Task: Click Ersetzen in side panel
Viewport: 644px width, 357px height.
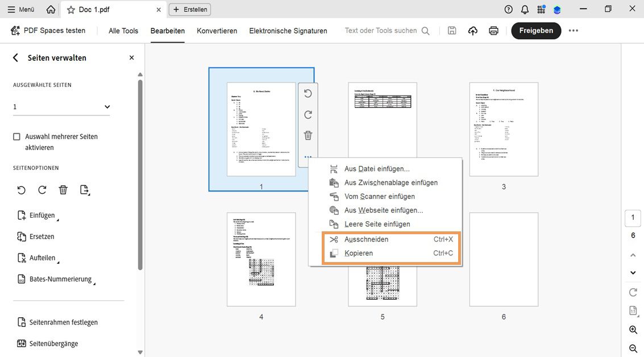Action: pyautogui.click(x=36, y=236)
